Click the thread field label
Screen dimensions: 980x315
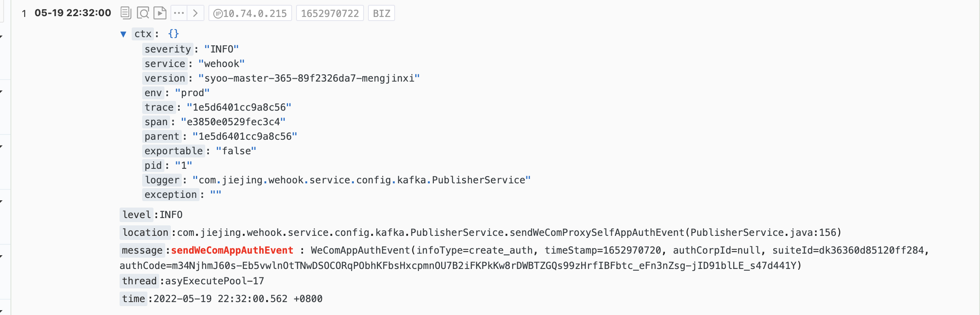[x=139, y=281]
